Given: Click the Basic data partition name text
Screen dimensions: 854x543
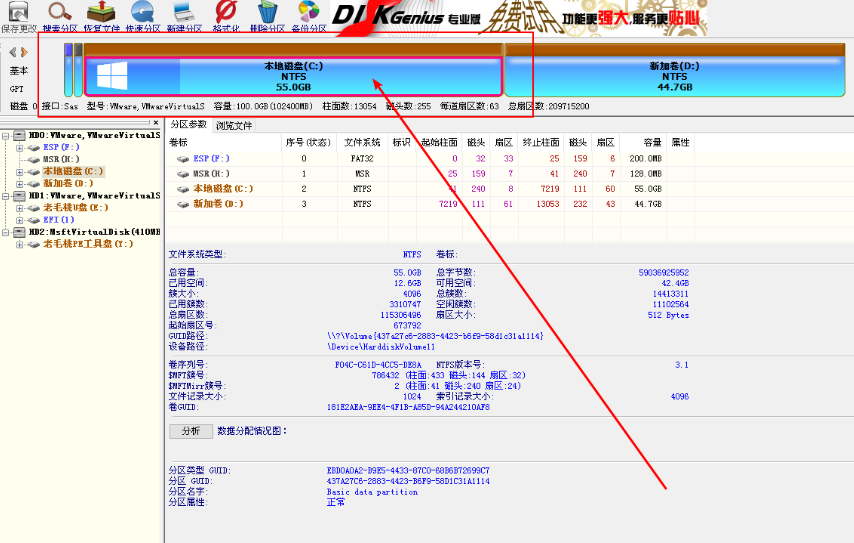Looking at the screenshot, I should (372, 492).
